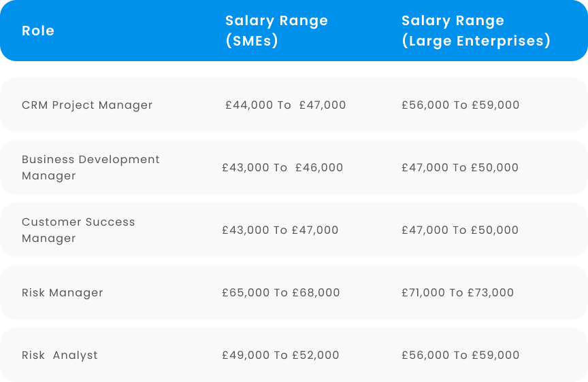Click the £65,000 To £68,000 salary cell
The image size is (588, 382).
click(281, 292)
